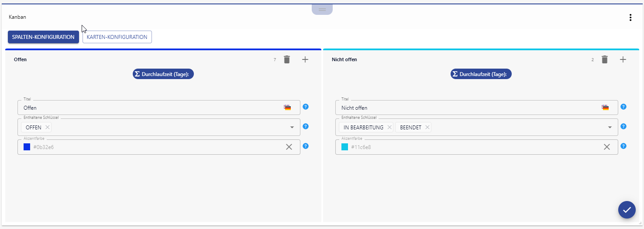Open help for Offen's Enthaltene Schlüssel field
Image resolution: width=644 pixels, height=229 pixels.
(x=306, y=126)
